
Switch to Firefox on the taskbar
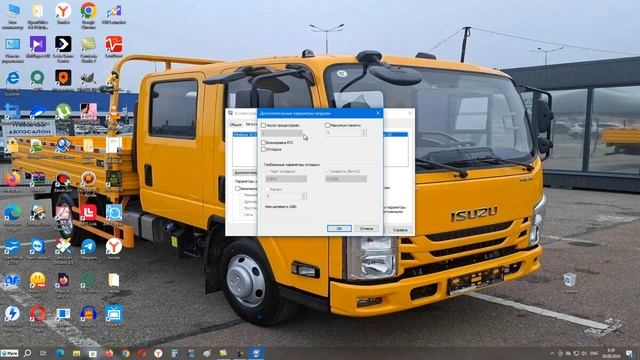point(109,353)
